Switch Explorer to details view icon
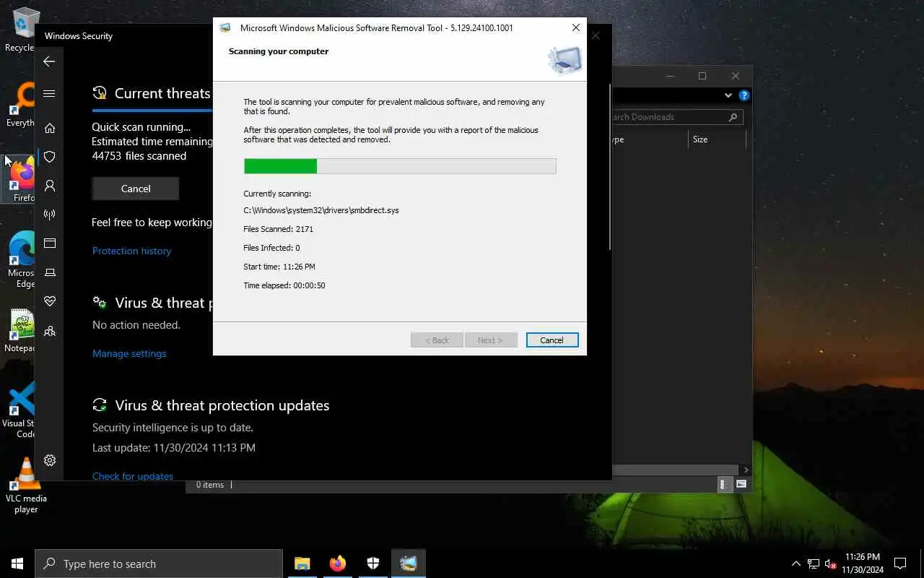This screenshot has width=924, height=578. click(x=724, y=485)
